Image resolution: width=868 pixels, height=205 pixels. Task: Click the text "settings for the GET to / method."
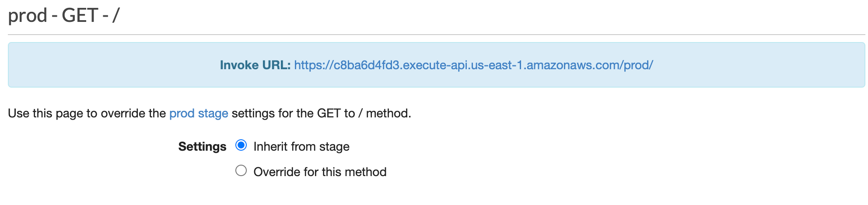point(321,113)
